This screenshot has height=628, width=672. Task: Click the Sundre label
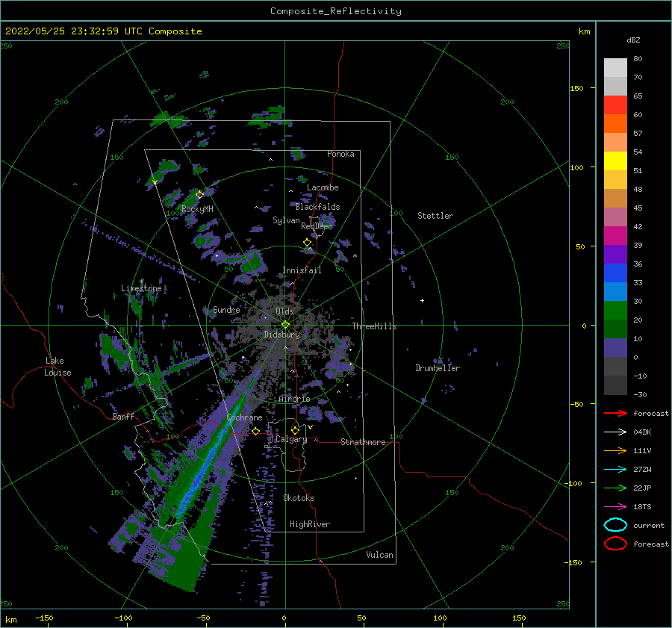coord(226,310)
